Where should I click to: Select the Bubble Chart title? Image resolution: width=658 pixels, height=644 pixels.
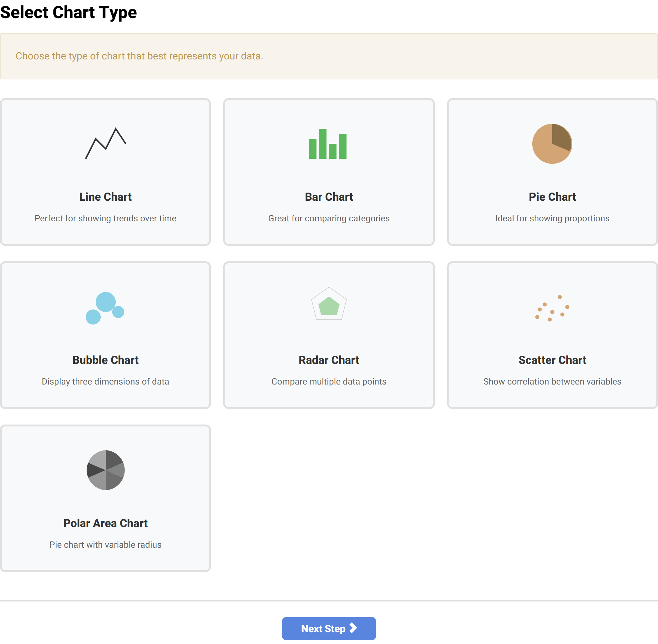(106, 360)
